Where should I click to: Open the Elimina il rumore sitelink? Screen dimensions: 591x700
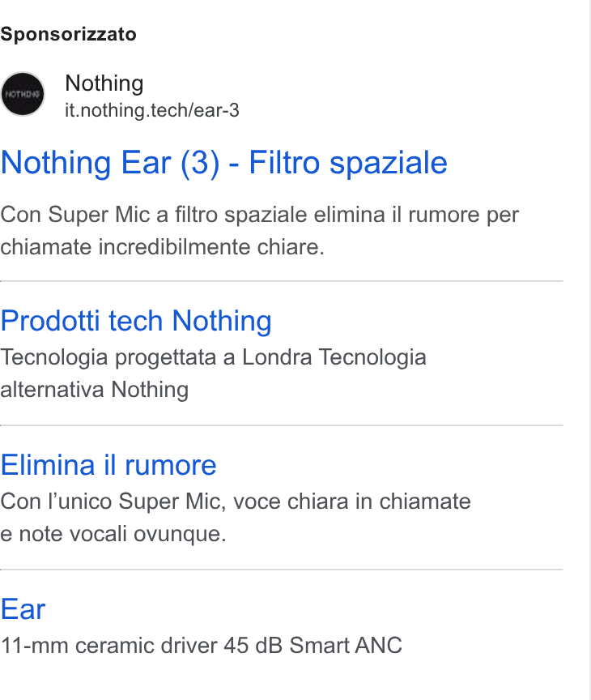(x=108, y=465)
